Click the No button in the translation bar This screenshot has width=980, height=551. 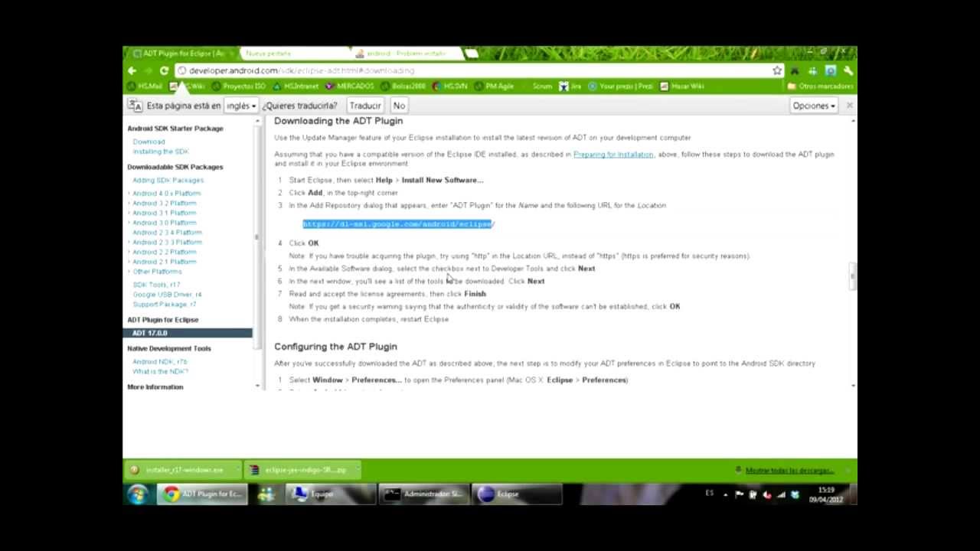399,106
